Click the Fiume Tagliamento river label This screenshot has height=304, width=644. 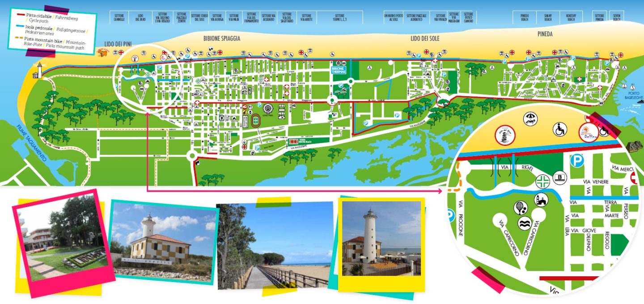click(x=30, y=144)
